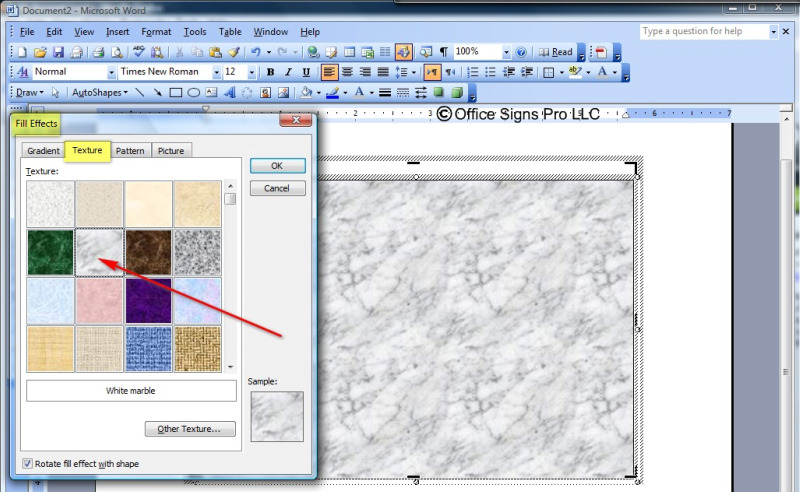Select the Oval drawing tool
This screenshot has width=800, height=492.
tap(193, 93)
